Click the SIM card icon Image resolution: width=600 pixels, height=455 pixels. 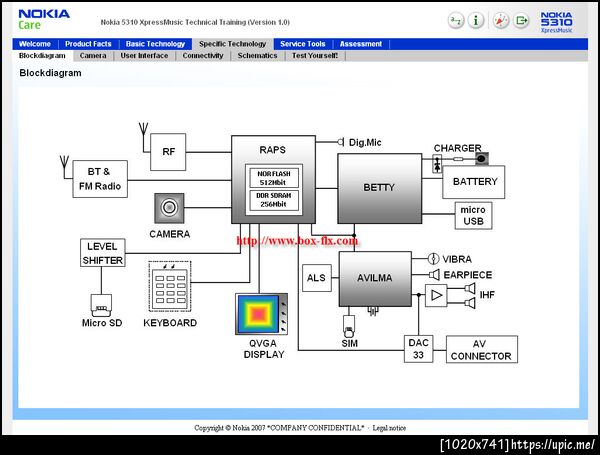(x=349, y=325)
